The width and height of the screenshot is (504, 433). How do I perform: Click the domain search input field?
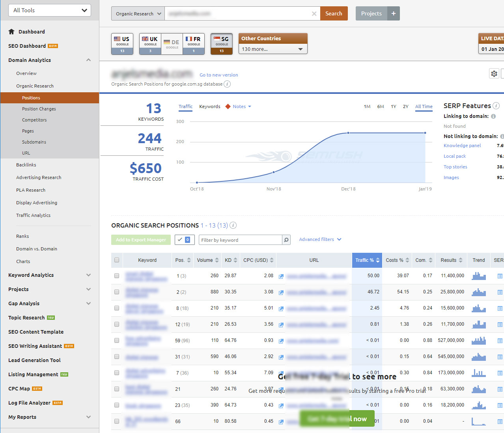(x=242, y=13)
